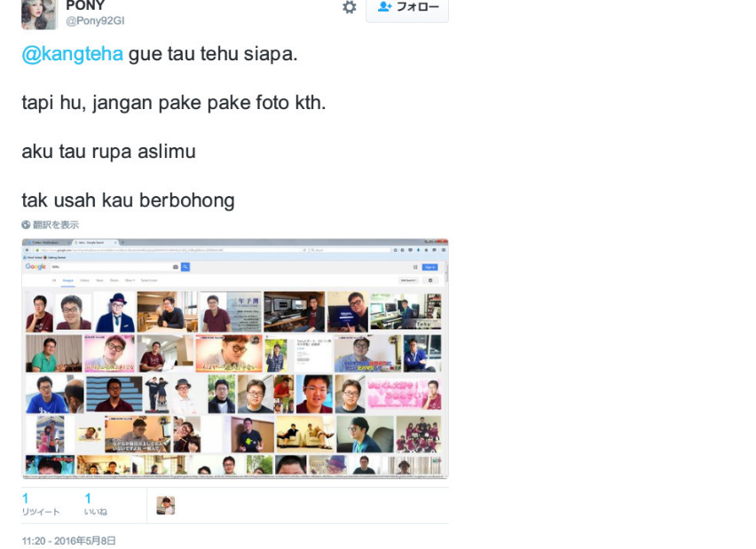Click the Google logo in embedded screenshot
The image size is (756, 549).
coord(35,267)
